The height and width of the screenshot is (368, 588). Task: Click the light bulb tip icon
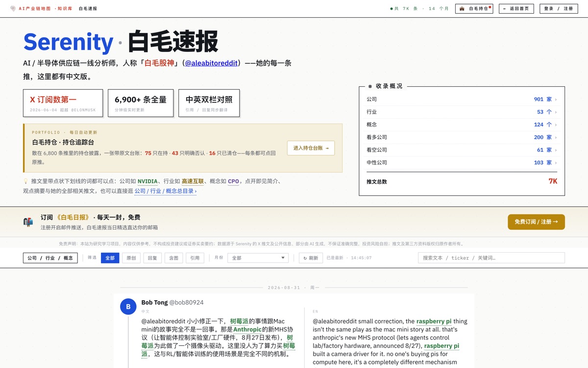pos(26,181)
